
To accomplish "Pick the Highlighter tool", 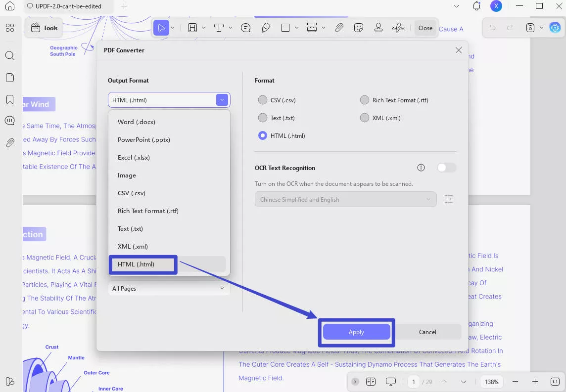I will pyautogui.click(x=266, y=28).
